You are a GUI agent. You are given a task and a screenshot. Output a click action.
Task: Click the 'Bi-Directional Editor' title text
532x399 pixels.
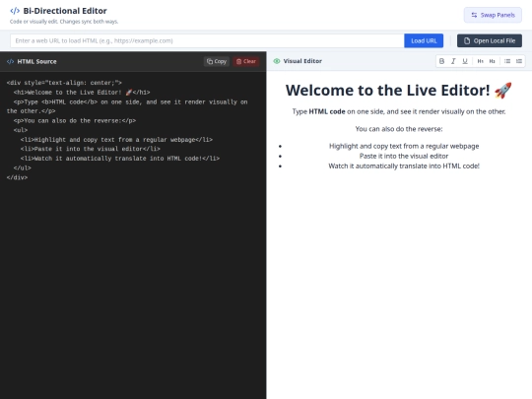[x=65, y=11]
